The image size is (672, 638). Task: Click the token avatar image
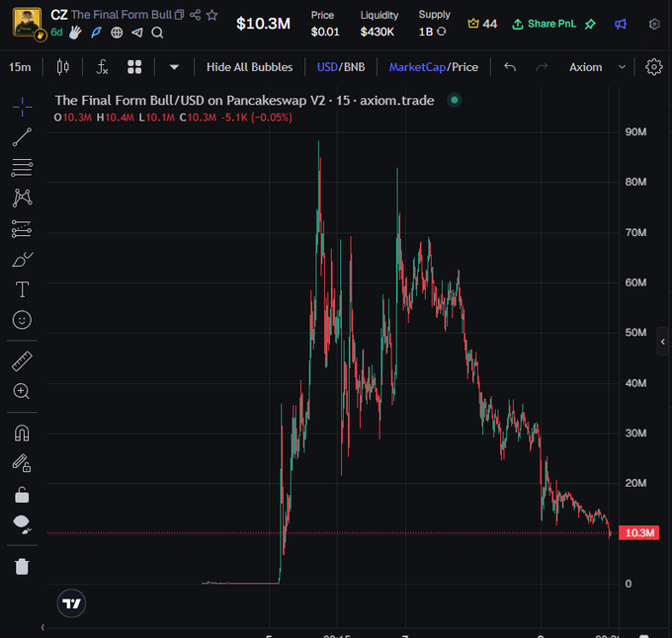pos(28,23)
